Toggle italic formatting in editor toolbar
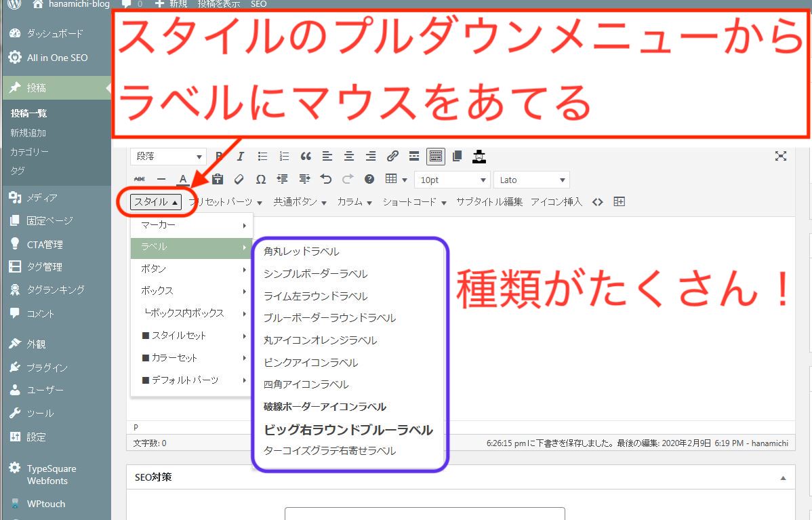The image size is (812, 520). 240,157
